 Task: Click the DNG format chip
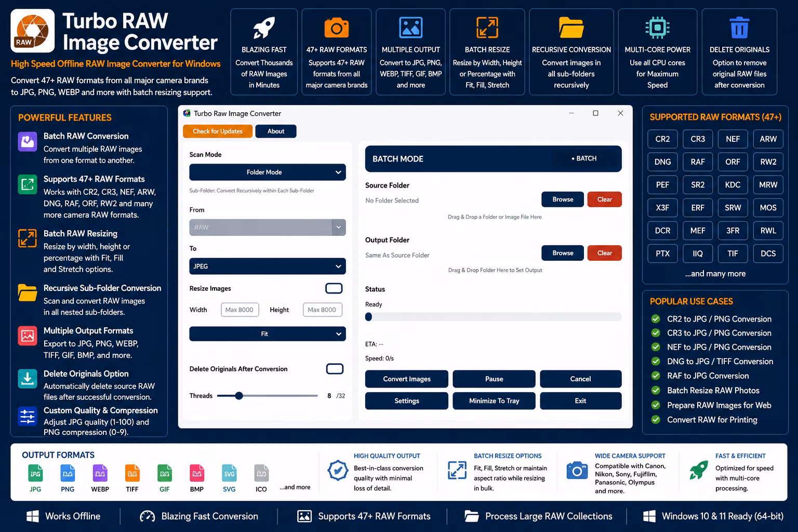tap(662, 162)
